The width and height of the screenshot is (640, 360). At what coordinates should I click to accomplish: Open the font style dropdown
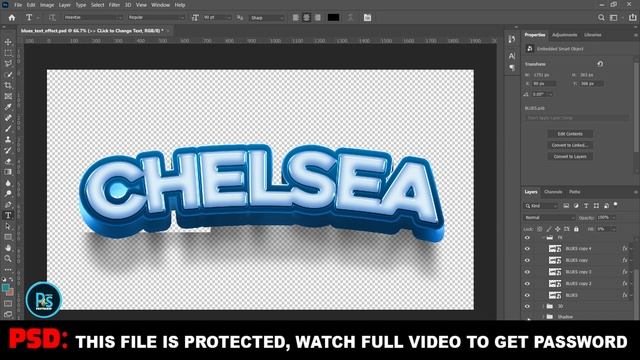point(156,18)
